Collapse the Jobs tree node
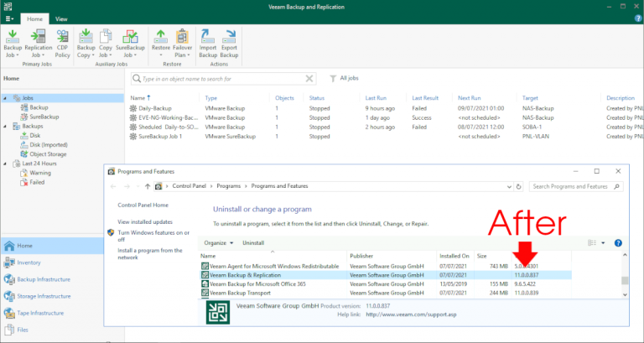 [5, 98]
